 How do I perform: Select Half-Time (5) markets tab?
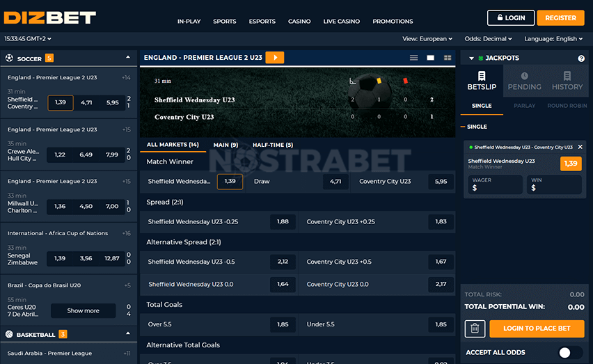coord(273,145)
